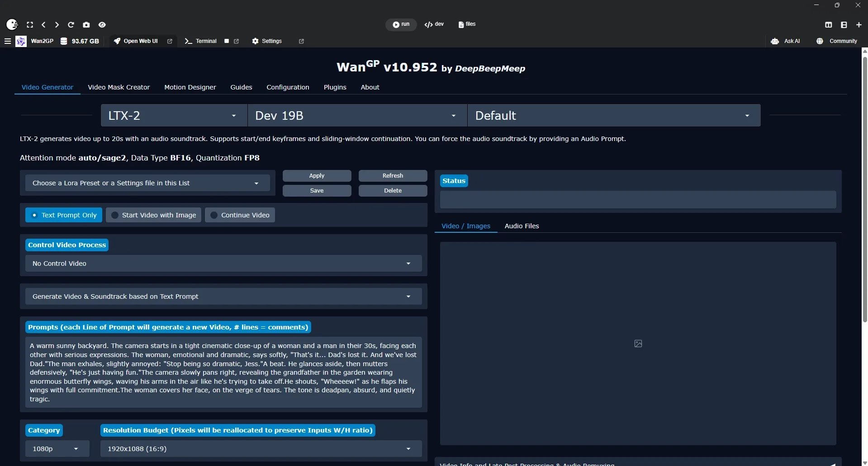Open the LTX-2 model family dropdown
This screenshot has width=868, height=466.
pyautogui.click(x=174, y=116)
